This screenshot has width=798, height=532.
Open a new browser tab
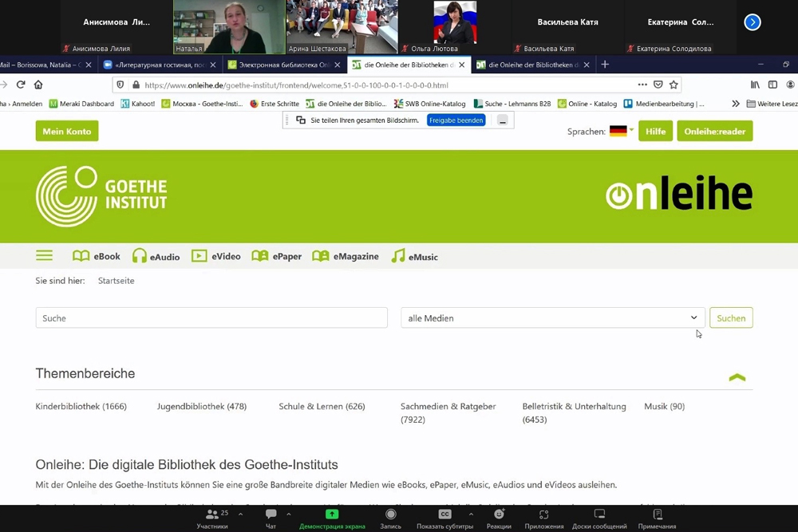605,65
